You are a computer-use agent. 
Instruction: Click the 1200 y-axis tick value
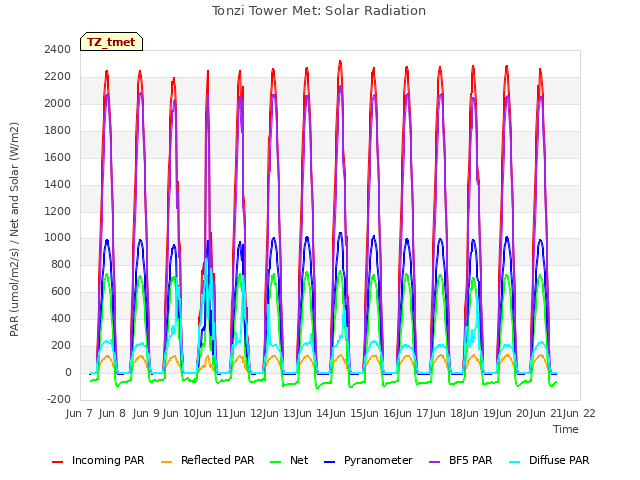58,211
